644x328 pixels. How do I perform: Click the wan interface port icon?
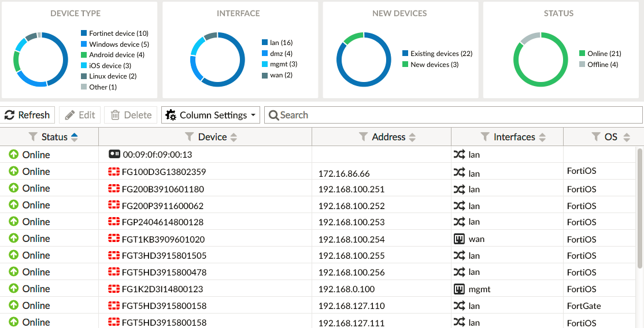coord(460,239)
